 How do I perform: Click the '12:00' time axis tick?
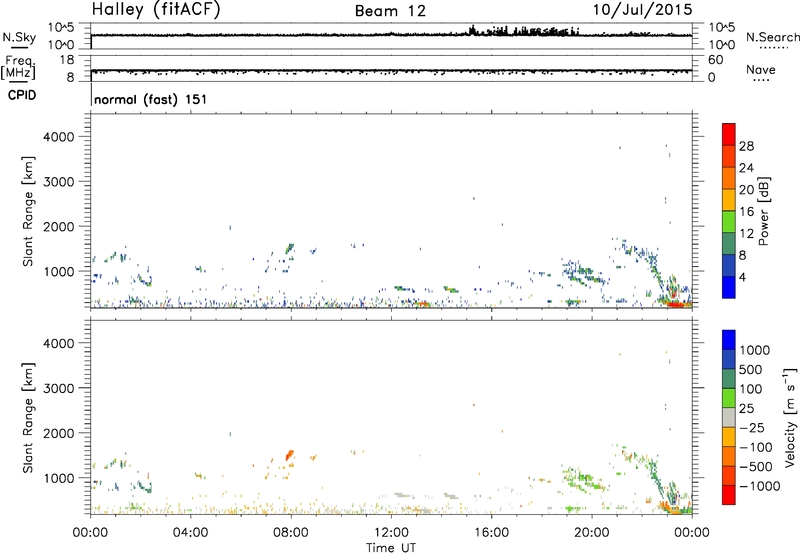pyautogui.click(x=391, y=533)
